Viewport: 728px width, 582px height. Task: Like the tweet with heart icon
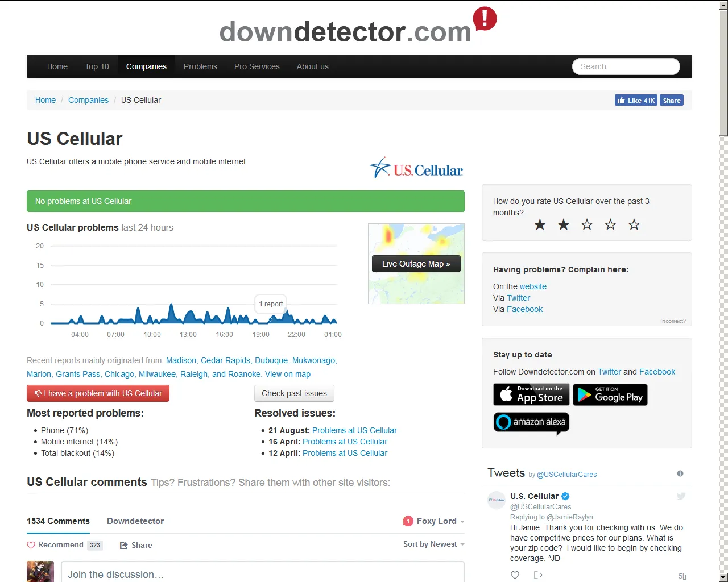tap(515, 575)
